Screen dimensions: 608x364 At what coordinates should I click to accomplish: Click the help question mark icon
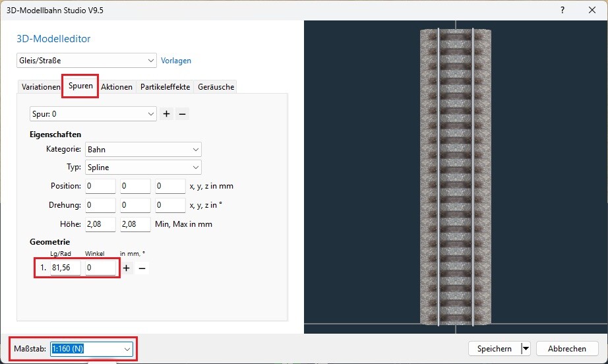pos(562,11)
